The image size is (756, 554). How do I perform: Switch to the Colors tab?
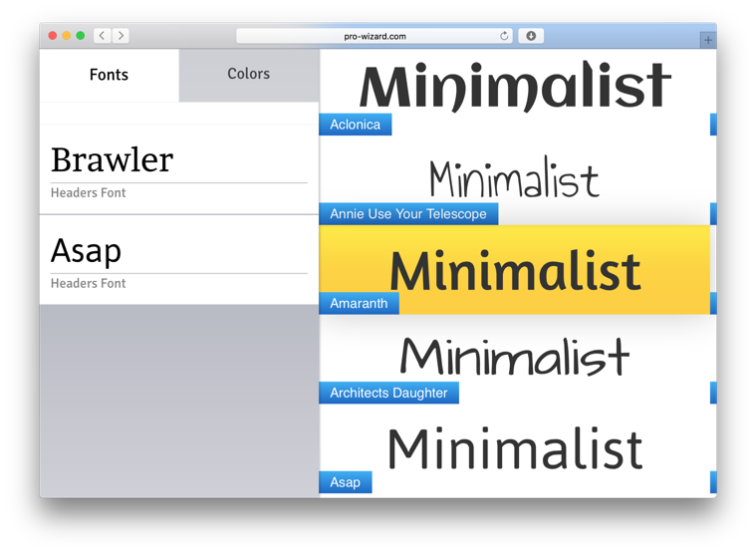pos(249,75)
